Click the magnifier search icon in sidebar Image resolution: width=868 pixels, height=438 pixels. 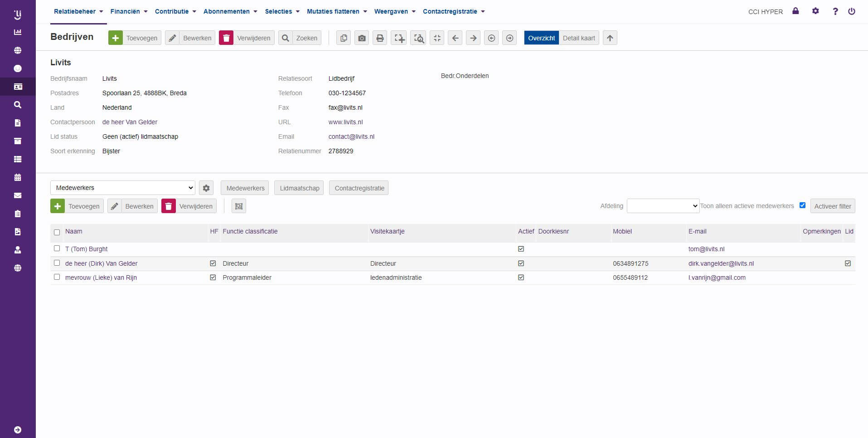pos(18,105)
